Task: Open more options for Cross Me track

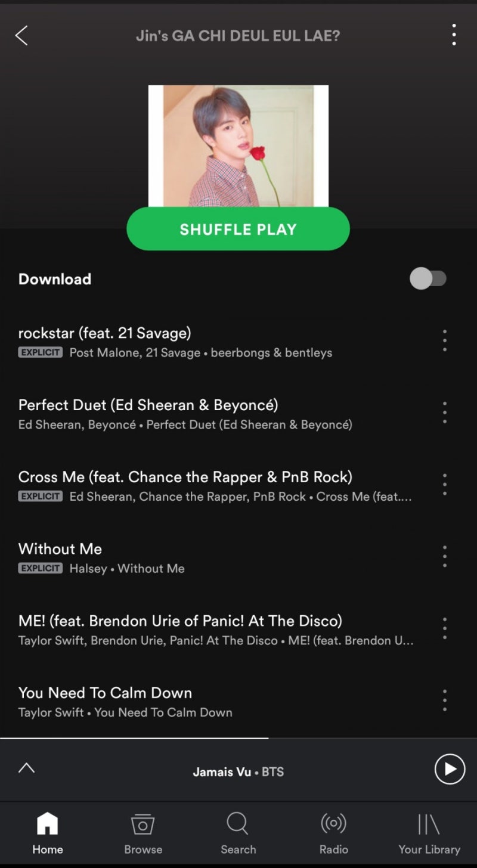Action: pos(444,485)
